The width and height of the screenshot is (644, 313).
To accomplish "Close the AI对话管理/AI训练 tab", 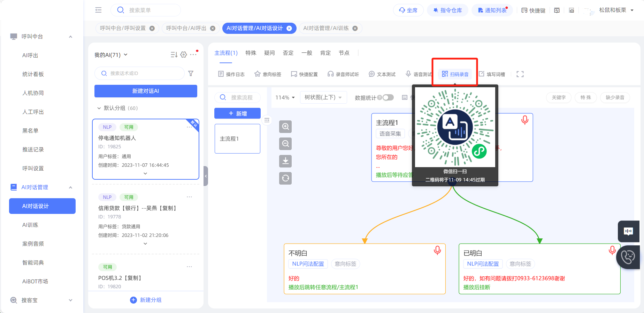I will [x=355, y=28].
